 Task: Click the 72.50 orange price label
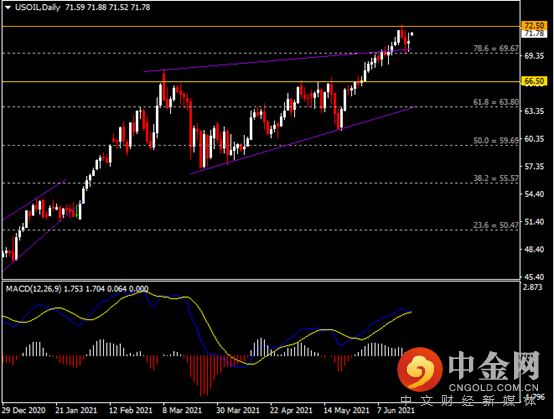(534, 25)
